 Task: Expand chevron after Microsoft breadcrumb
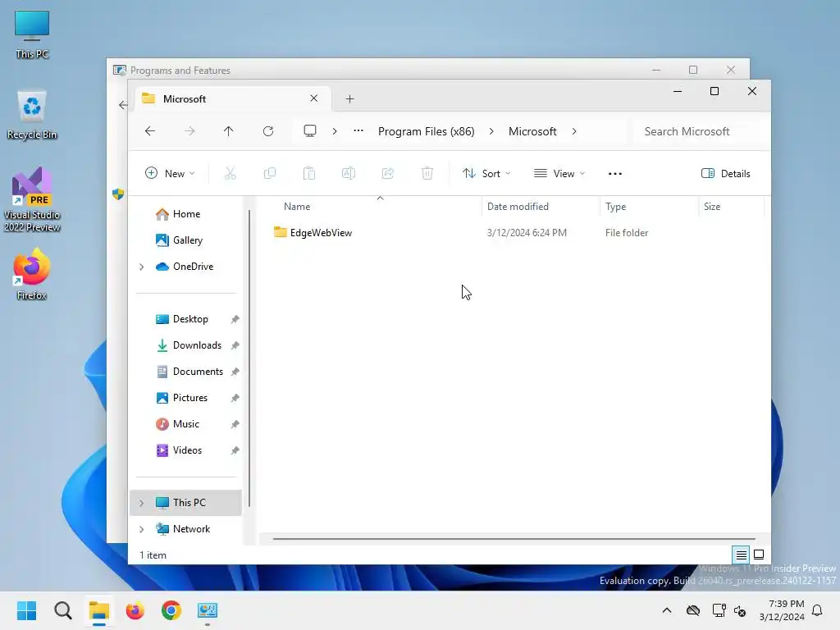(x=574, y=131)
